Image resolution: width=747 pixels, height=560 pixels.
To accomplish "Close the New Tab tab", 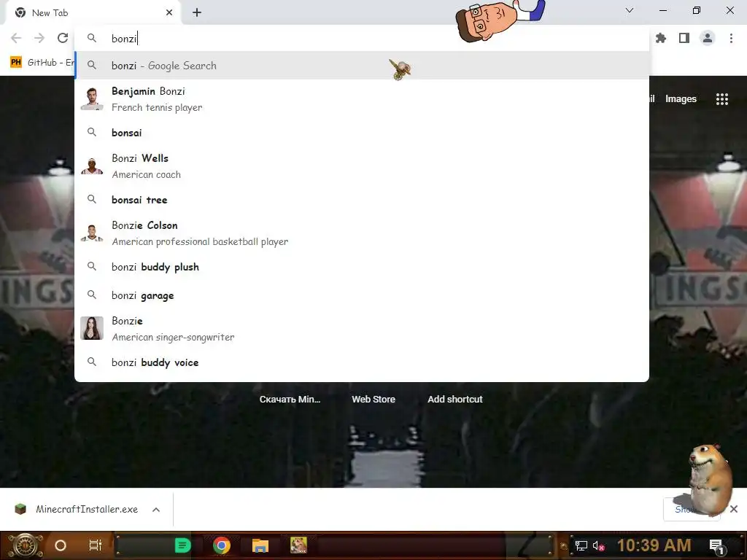I will click(x=169, y=13).
